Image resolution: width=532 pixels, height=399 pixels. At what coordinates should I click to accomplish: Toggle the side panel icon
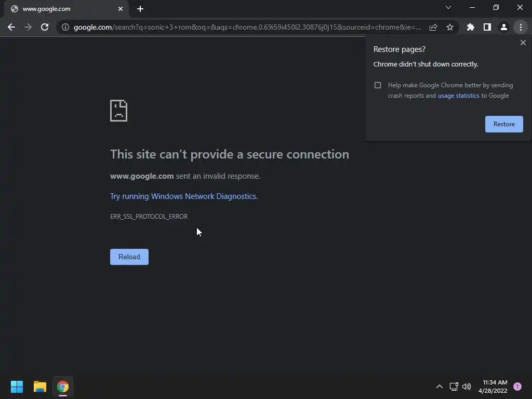(x=487, y=27)
